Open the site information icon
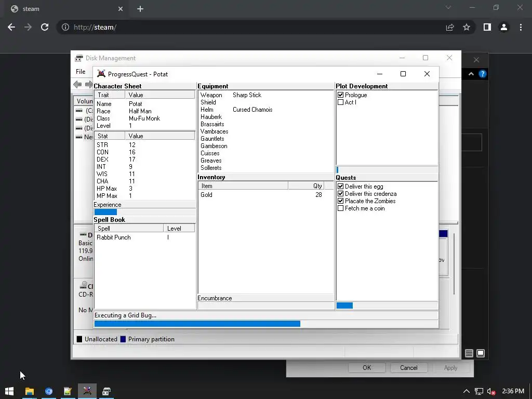532x399 pixels. [x=65, y=27]
